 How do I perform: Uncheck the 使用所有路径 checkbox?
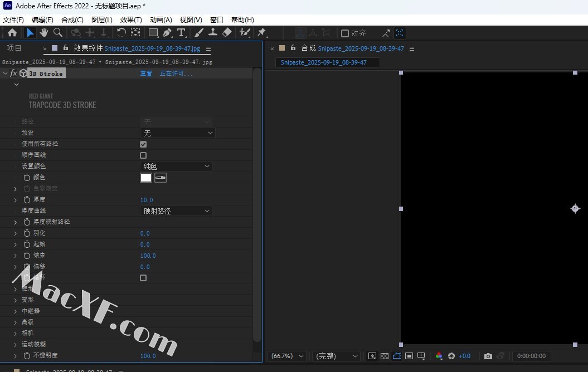[143, 144]
